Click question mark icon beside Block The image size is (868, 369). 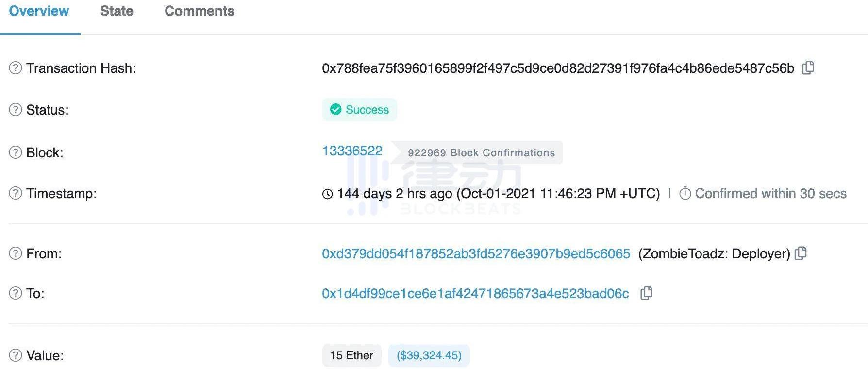[x=16, y=152]
